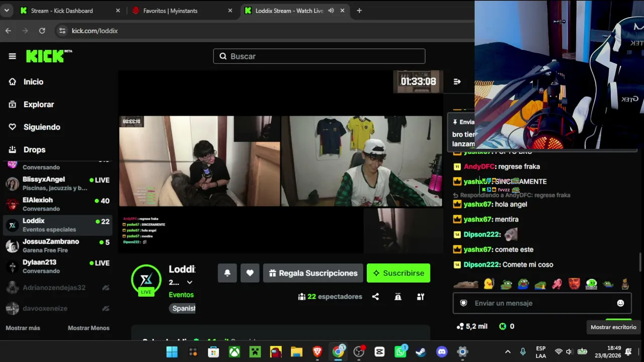Click the heart follow button
Image resolution: width=644 pixels, height=362 pixels.
[x=250, y=273]
